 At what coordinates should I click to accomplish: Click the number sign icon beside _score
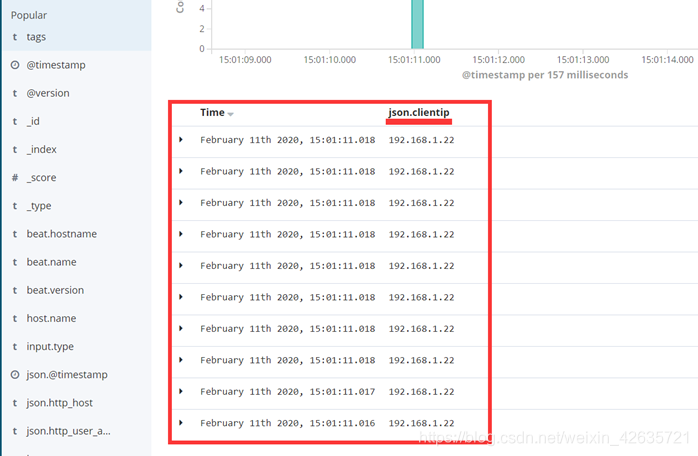[15, 178]
